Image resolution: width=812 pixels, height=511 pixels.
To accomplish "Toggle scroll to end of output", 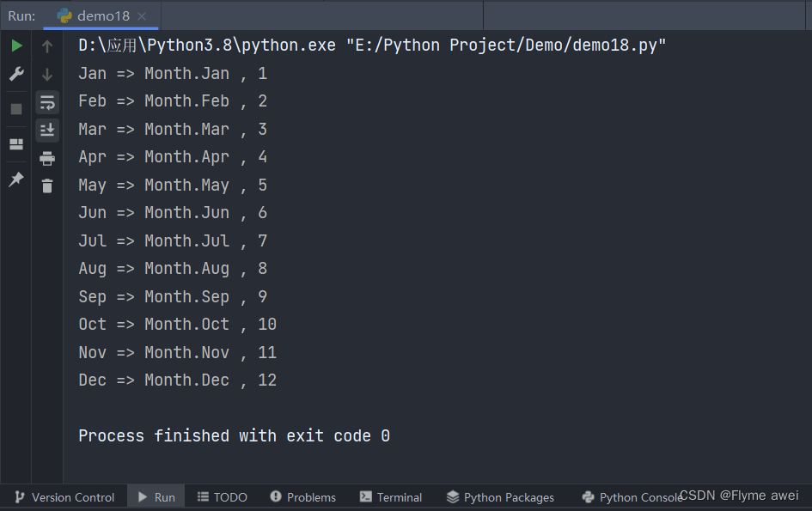I will tap(47, 130).
